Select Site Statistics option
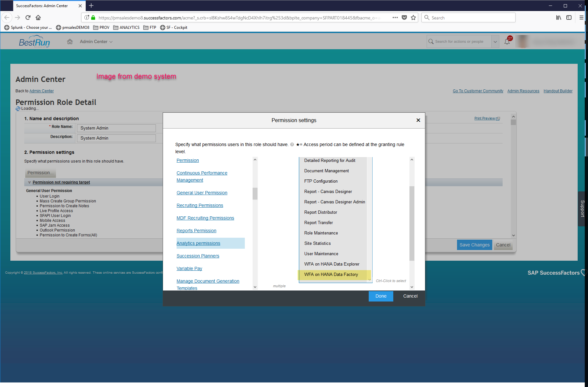Screen dimensions: 588x387 [333, 243]
